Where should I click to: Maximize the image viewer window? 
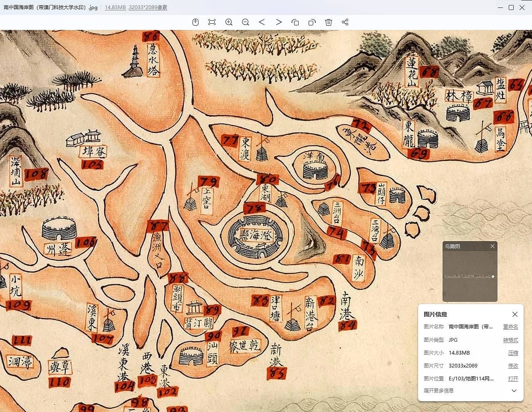point(511,7)
